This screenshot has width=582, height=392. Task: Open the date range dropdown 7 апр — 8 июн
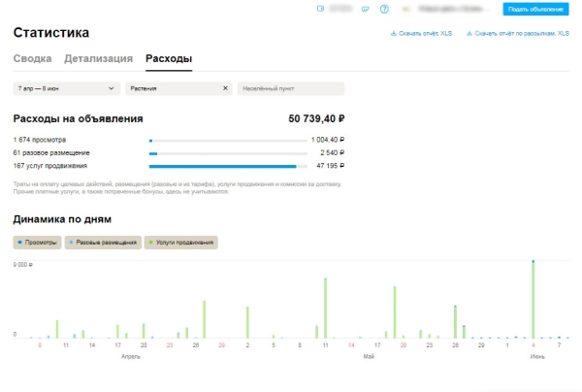[x=66, y=88]
